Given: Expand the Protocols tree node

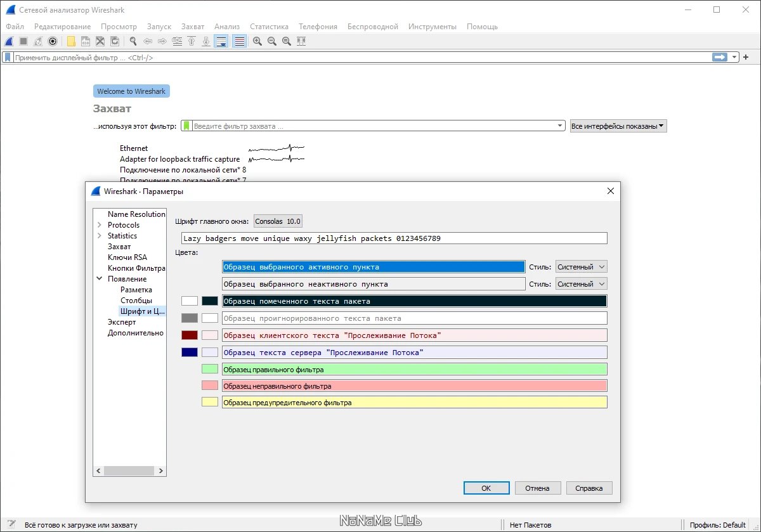Looking at the screenshot, I should 100,225.
